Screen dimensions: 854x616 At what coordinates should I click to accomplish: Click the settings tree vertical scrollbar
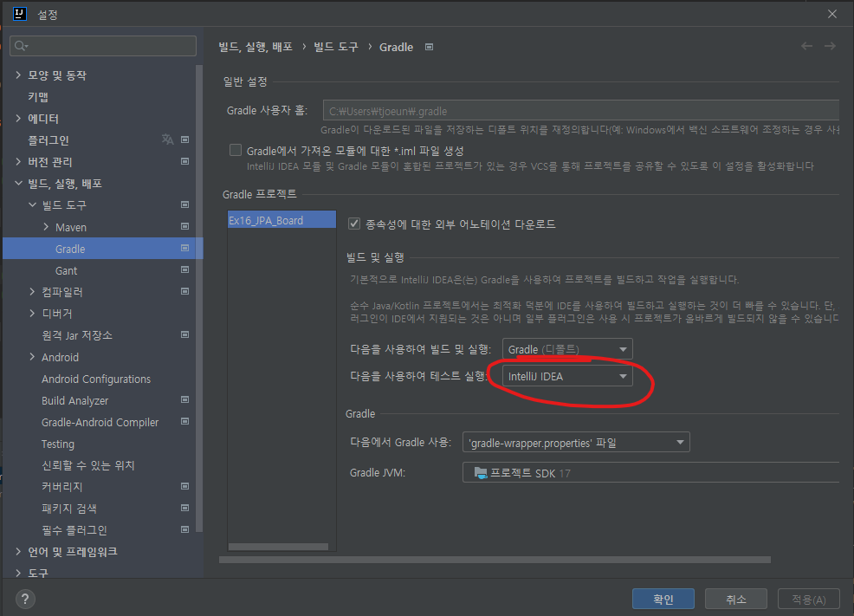199,298
